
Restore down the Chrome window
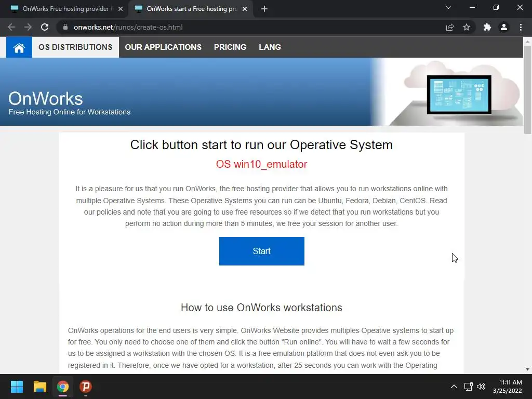point(496,7)
